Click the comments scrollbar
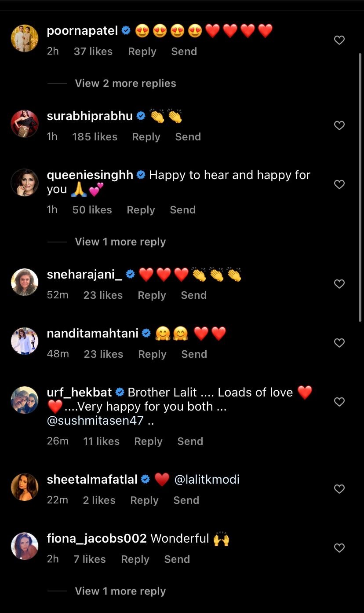Screen dimensions: 364x613 coord(360,185)
